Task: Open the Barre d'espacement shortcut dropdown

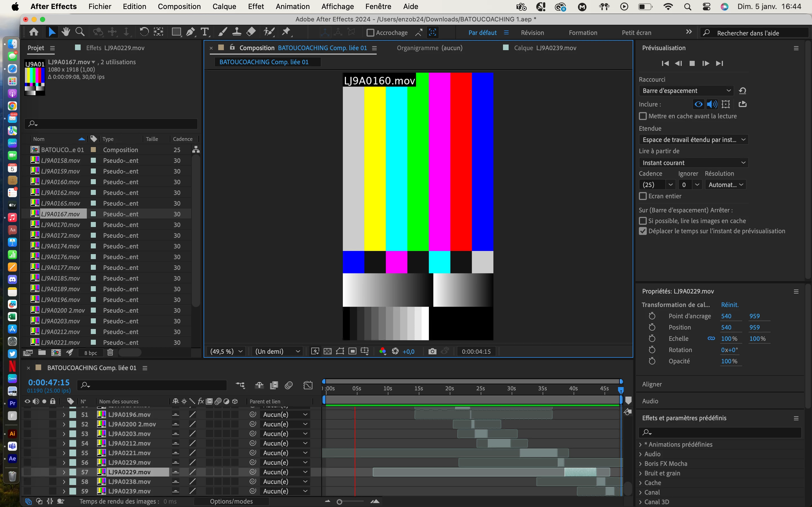Action: pyautogui.click(x=686, y=90)
